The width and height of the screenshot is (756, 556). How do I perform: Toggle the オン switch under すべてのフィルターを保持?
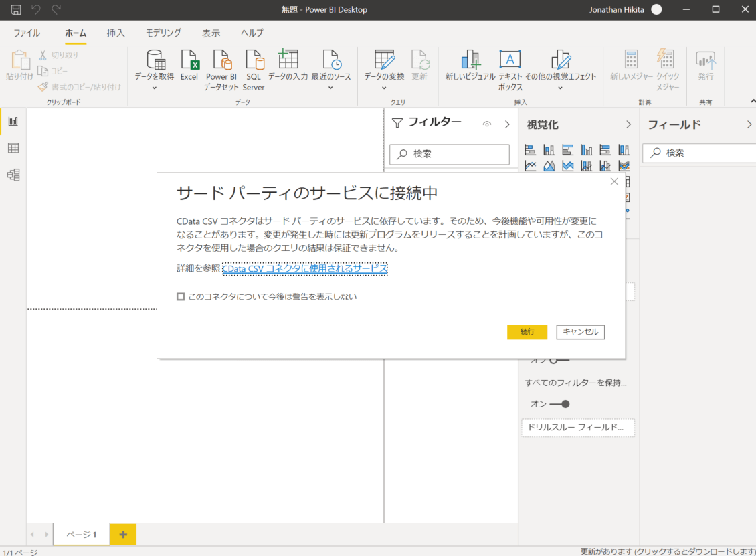(x=560, y=404)
